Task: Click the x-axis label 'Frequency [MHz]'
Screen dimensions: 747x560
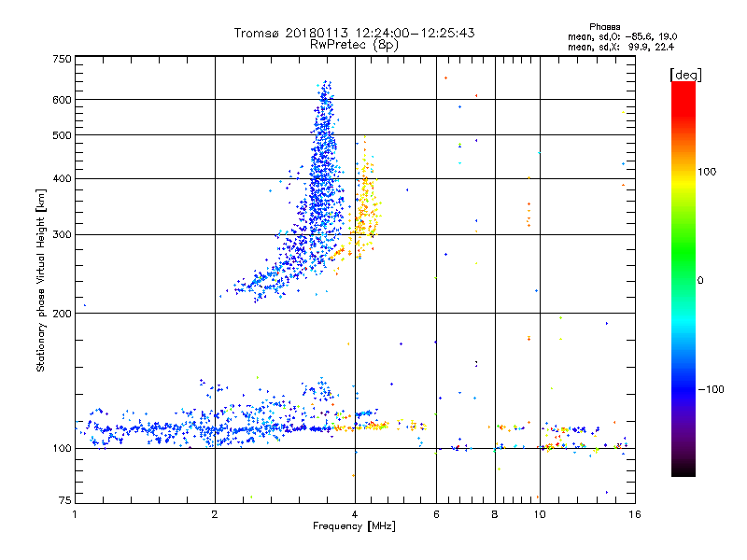Action: pyautogui.click(x=354, y=526)
